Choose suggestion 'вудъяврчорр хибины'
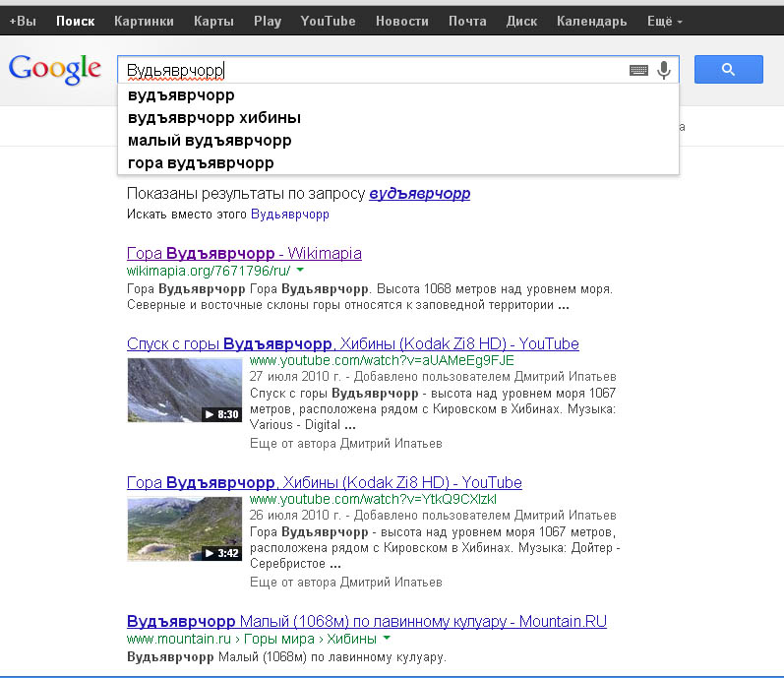Image resolution: width=784 pixels, height=678 pixels. pos(398,117)
